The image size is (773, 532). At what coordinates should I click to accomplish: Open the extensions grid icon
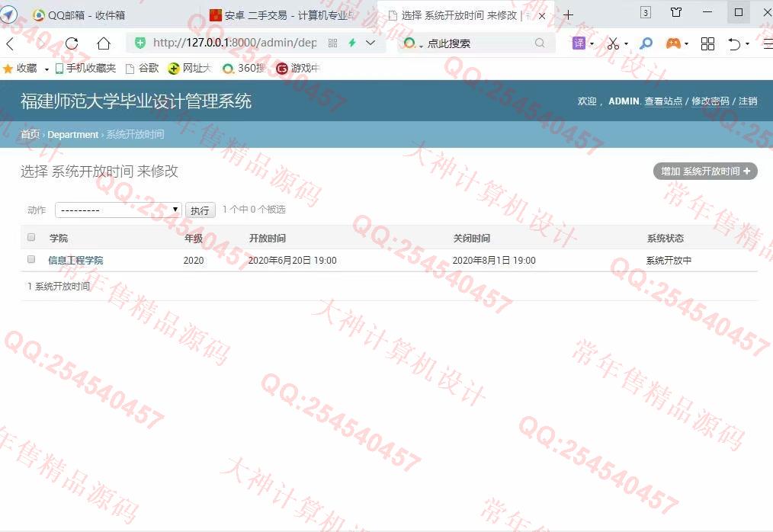click(x=707, y=43)
